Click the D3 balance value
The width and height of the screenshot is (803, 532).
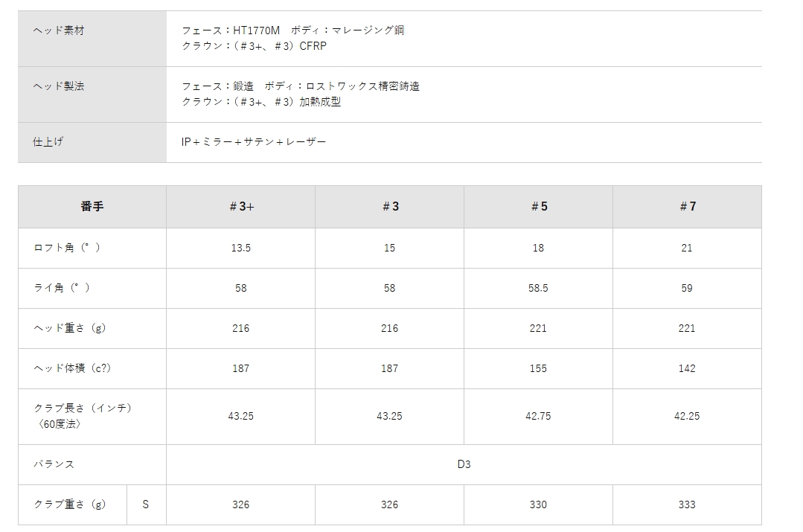[x=464, y=464]
